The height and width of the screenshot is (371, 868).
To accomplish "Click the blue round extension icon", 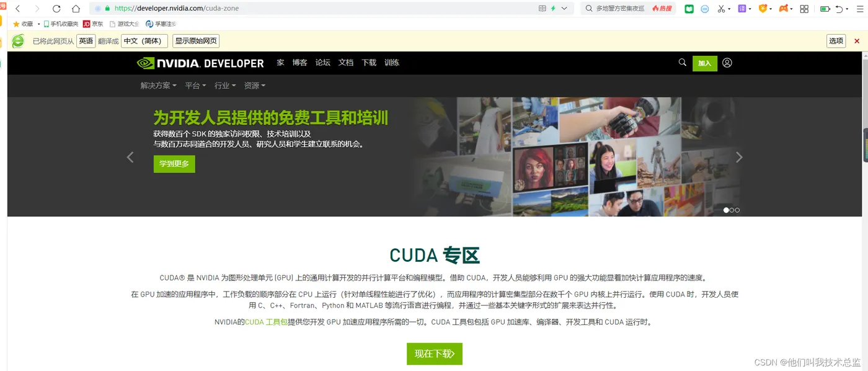I will point(705,9).
